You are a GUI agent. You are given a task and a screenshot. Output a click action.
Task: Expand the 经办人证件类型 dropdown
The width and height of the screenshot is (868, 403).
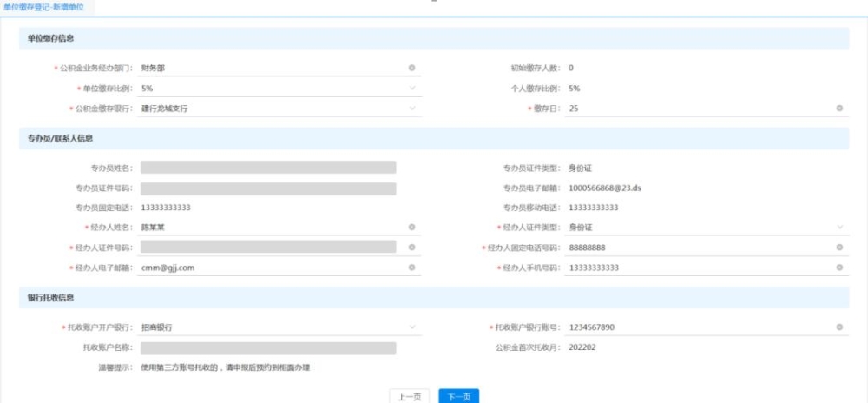839,227
